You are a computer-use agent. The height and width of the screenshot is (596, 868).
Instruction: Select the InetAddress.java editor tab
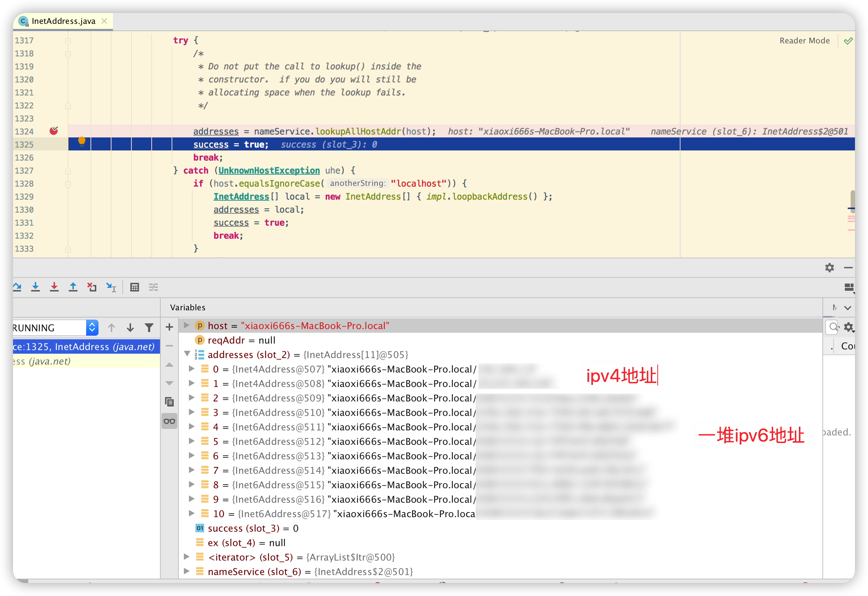tap(63, 21)
